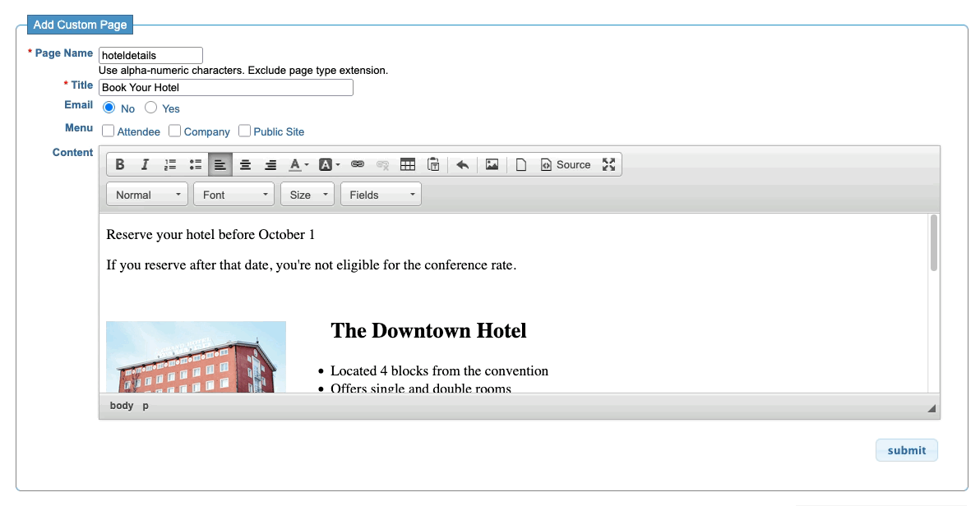Click the editor resize handle
This screenshot has width=980, height=506.
point(931,408)
